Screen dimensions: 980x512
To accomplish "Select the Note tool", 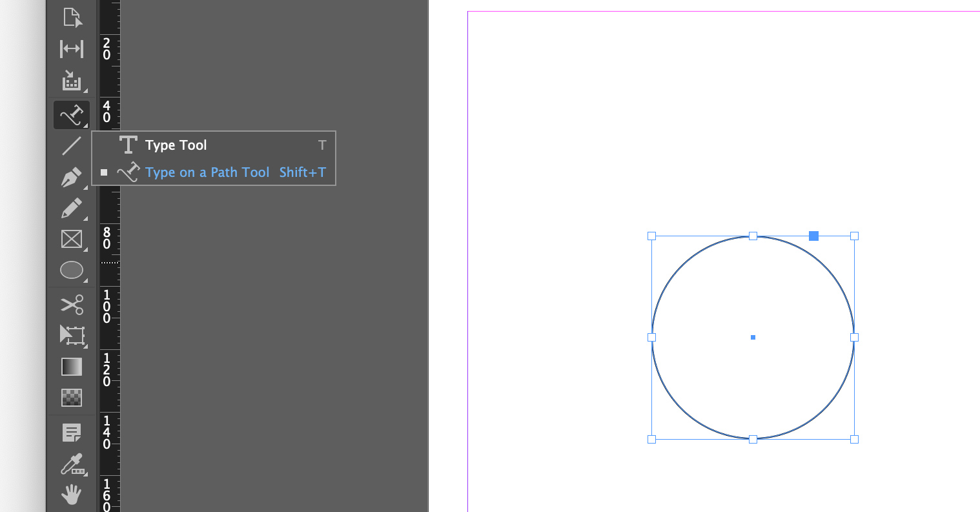I will click(72, 432).
